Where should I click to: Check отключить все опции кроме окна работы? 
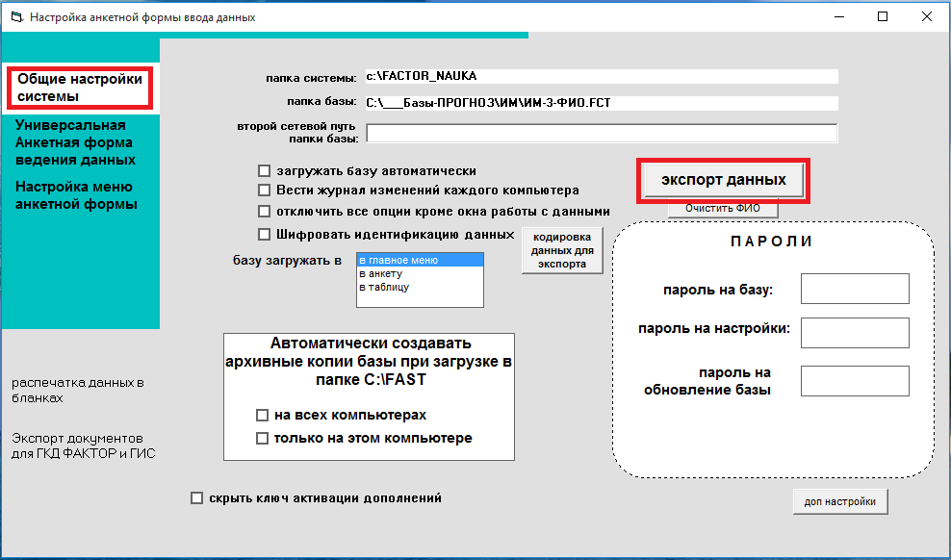(264, 211)
